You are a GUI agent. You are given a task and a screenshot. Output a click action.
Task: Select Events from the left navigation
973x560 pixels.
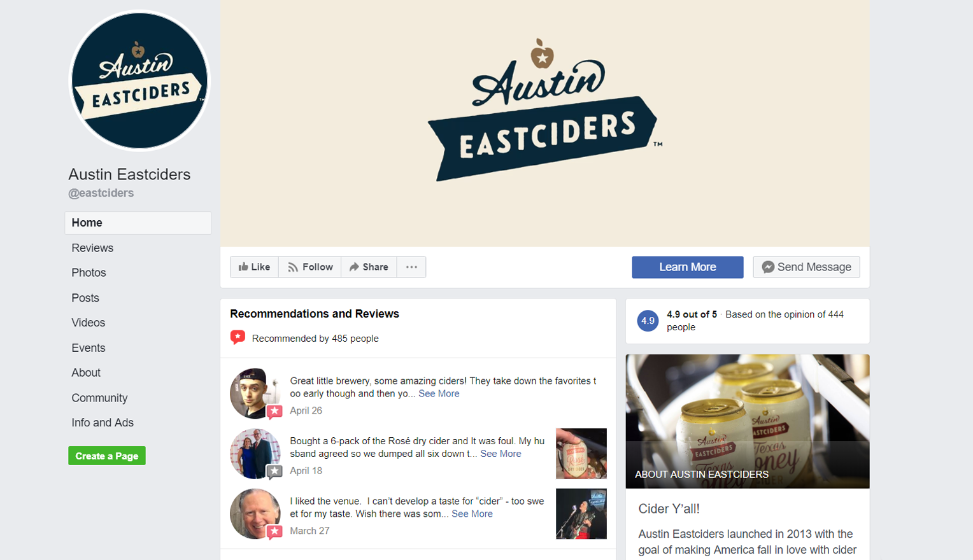[89, 348]
